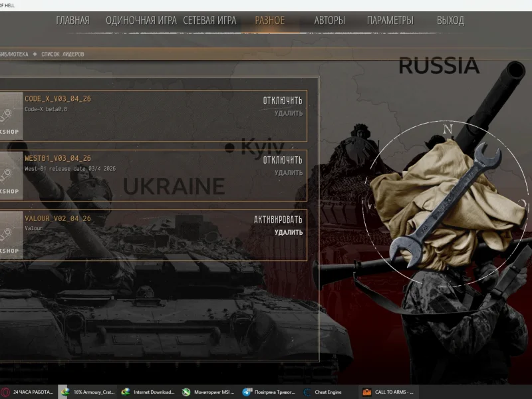Switch to Список лидеров tab
Viewport: 532px width, 399px height.
63,55
